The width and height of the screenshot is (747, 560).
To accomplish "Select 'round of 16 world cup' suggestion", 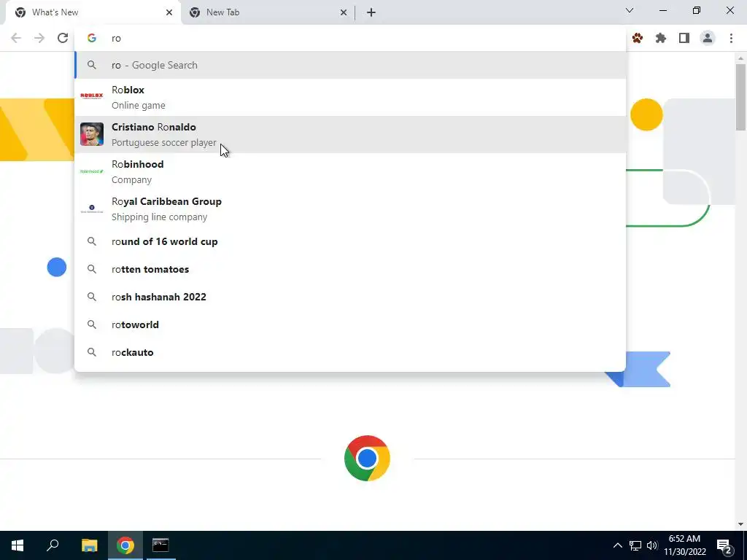I will tap(350, 241).
